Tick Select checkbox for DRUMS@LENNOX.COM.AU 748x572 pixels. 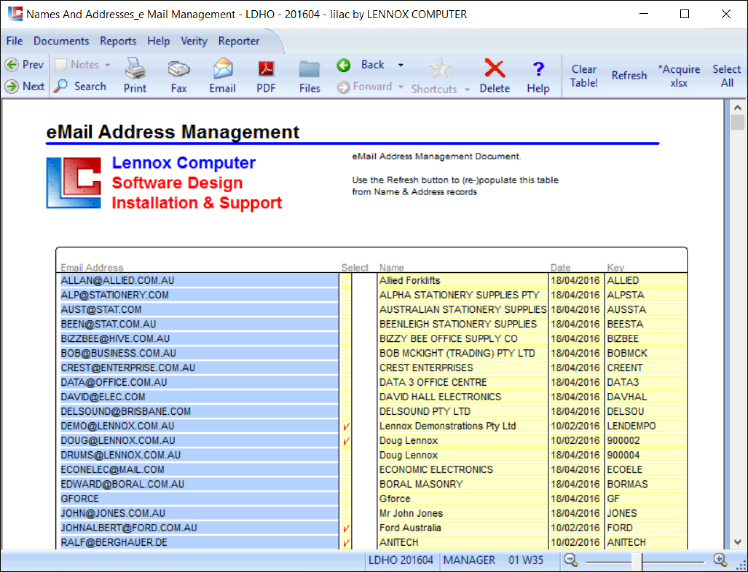point(346,455)
